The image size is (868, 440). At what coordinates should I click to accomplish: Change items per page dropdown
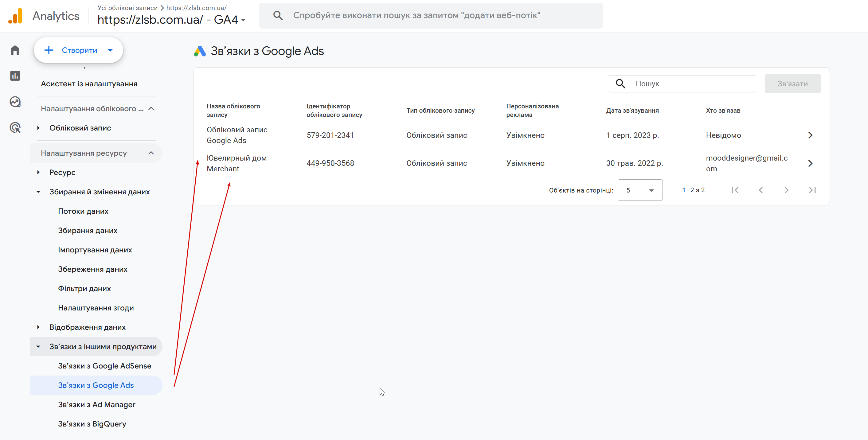point(639,190)
